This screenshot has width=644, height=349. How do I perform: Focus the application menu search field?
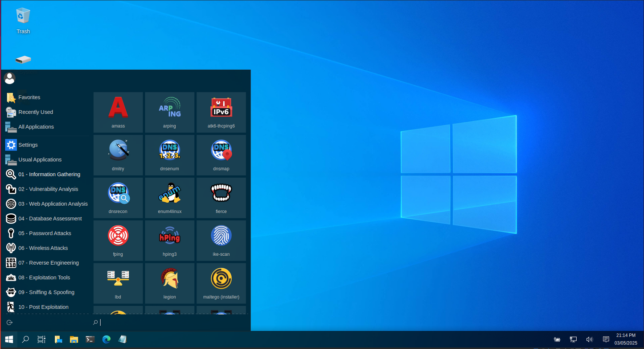(169, 322)
